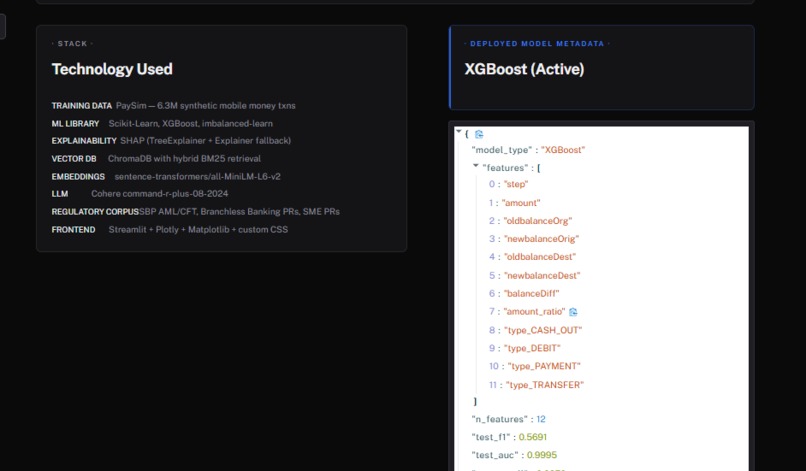Select feature 11 "type_TRANSFER"
Viewport: 806px width, 471px height.
tap(545, 385)
